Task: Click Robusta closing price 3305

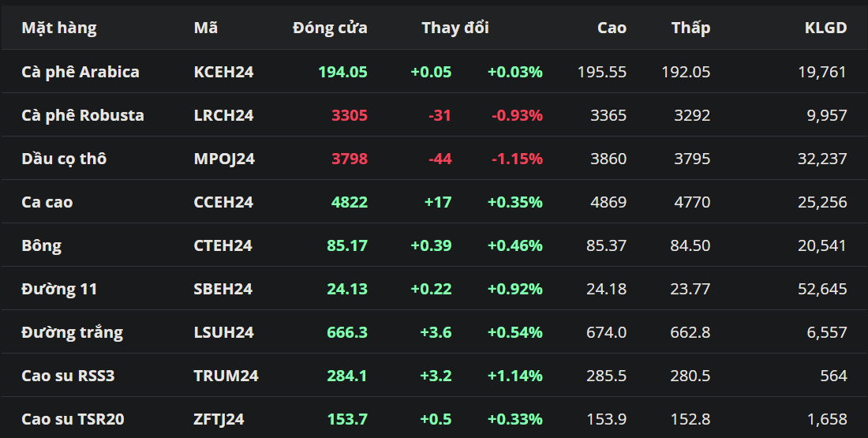Action: (350, 115)
